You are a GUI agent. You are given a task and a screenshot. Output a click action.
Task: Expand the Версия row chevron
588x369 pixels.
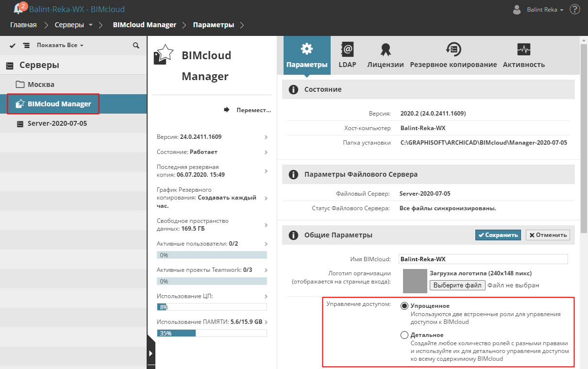coord(266,137)
